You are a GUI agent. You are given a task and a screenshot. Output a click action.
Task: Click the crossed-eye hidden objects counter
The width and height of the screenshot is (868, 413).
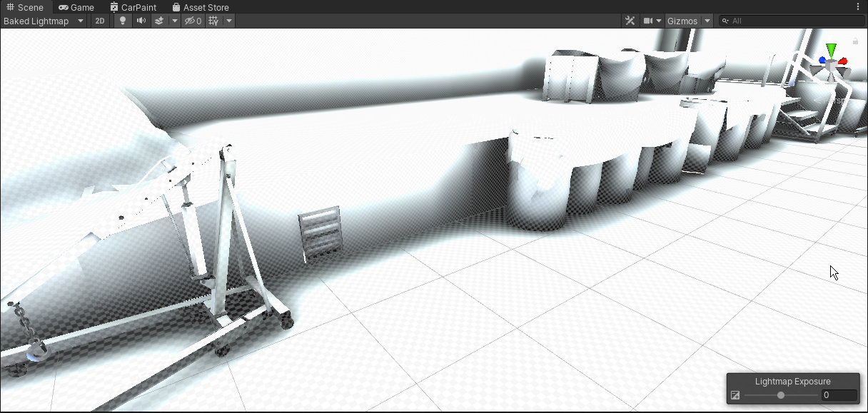tap(191, 21)
